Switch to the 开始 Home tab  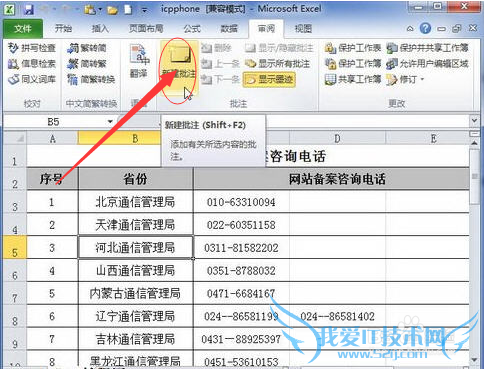pyautogui.click(x=63, y=29)
